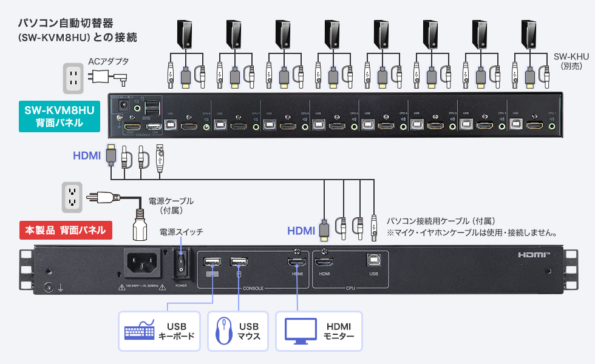
Task: Click the ground terminal on product panel
Action: [x=48, y=288]
